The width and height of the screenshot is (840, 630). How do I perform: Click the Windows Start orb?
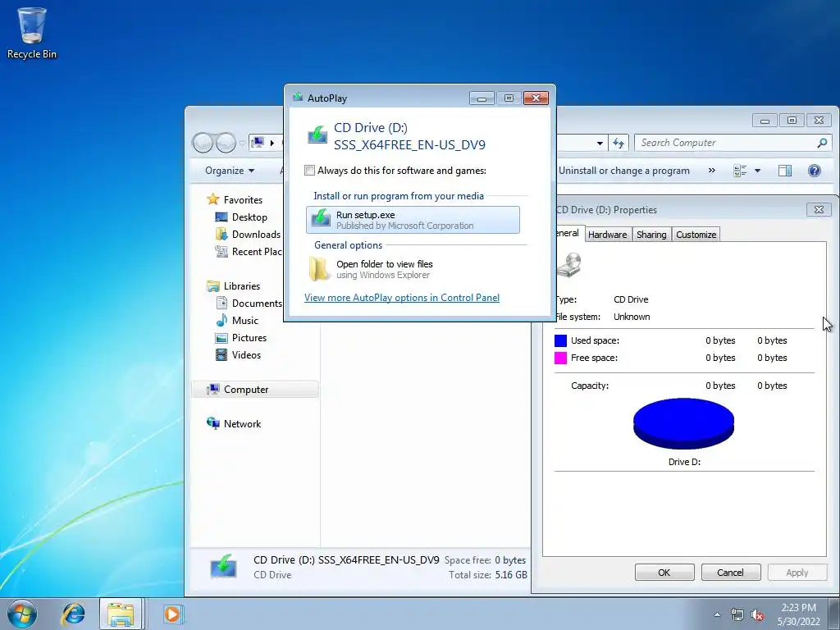[x=21, y=614]
